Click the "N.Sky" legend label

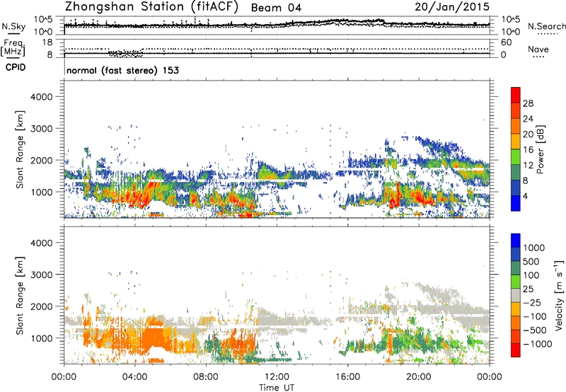coord(13,26)
